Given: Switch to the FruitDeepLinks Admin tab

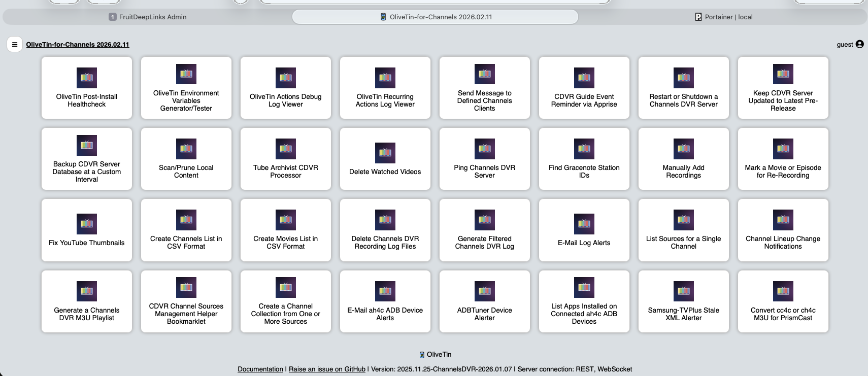Looking at the screenshot, I should click(x=148, y=17).
